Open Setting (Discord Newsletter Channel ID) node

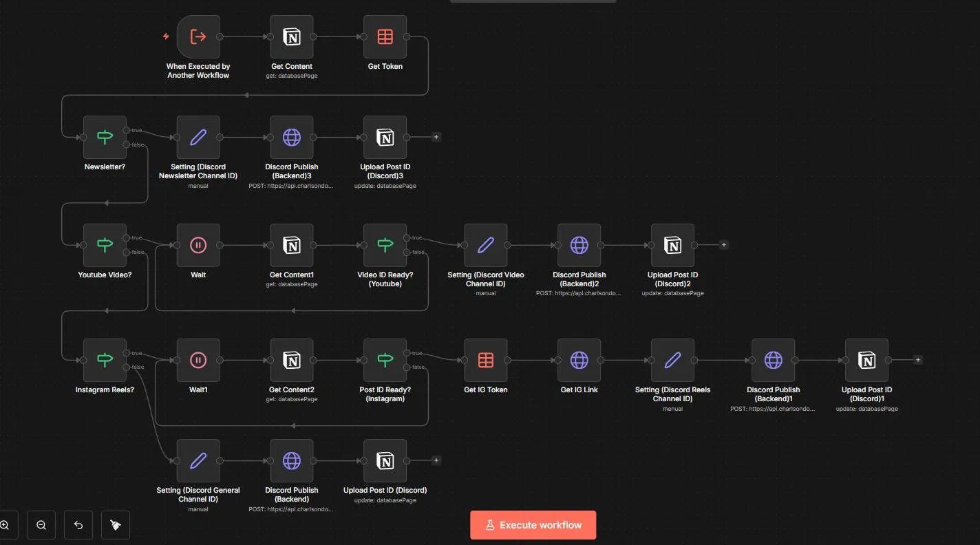point(198,137)
